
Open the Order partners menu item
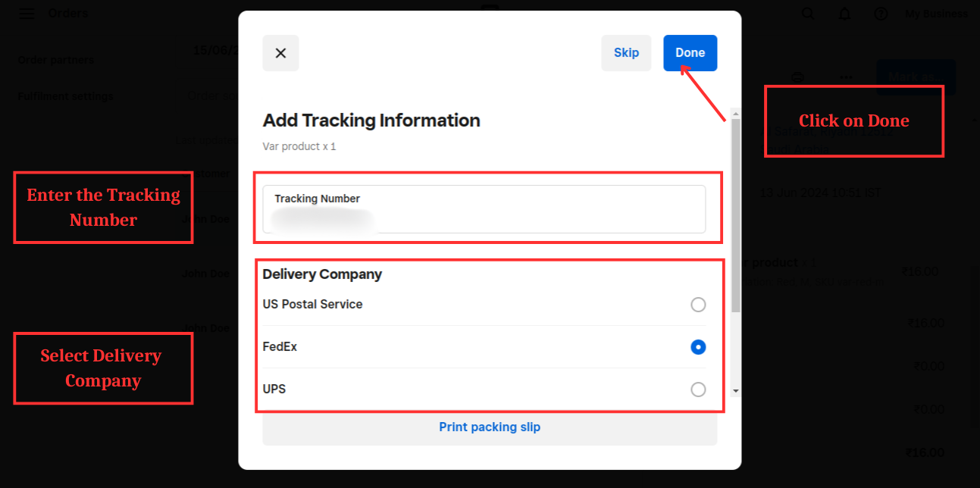[x=56, y=60]
